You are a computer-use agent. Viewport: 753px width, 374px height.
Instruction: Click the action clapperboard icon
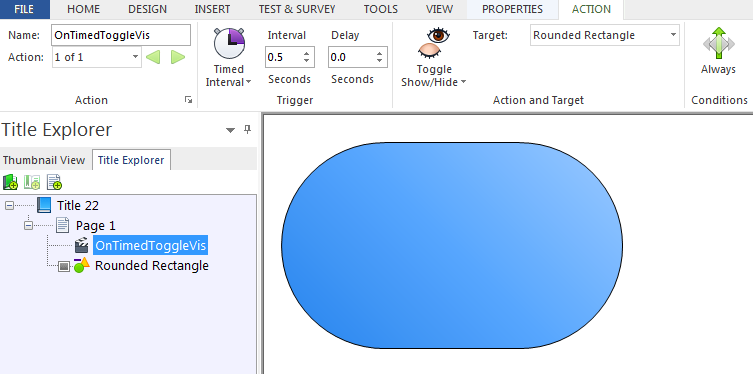point(82,245)
